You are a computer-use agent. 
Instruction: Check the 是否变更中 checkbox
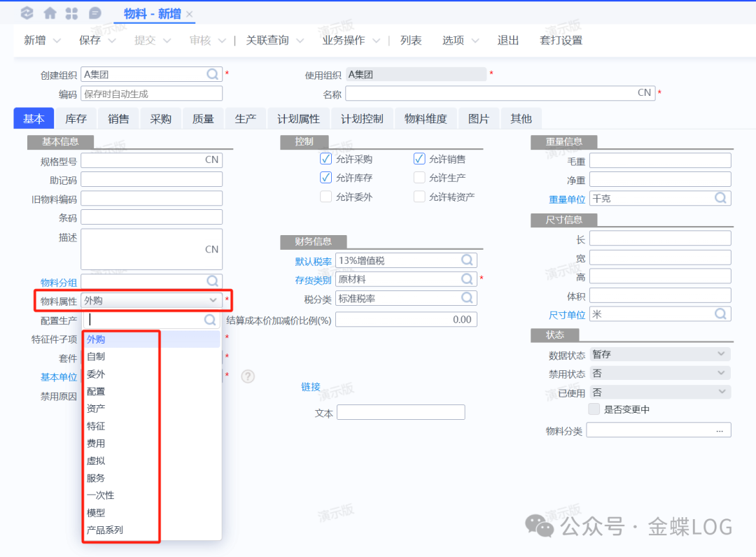click(594, 409)
